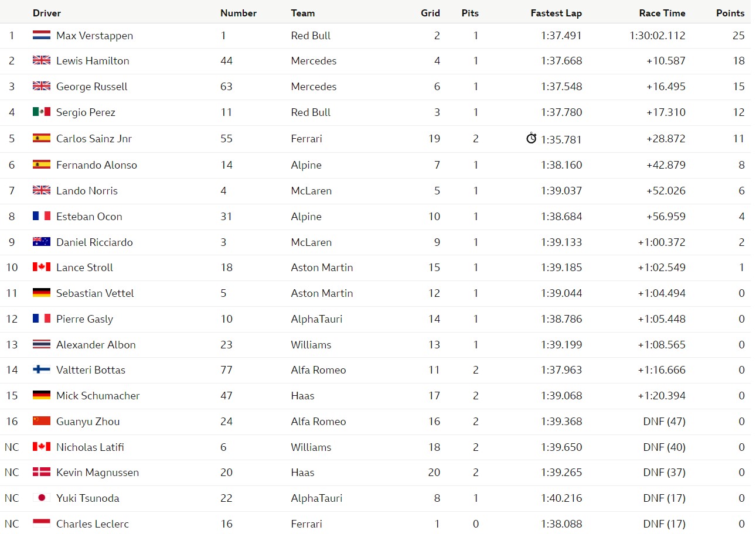Click the Aston Martin team for Lance Stroll
Viewport: 756px width, 534px height.
322,268
